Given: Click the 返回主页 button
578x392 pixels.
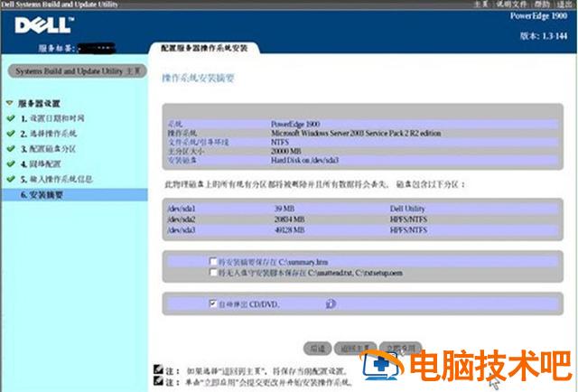Looking at the screenshot, I should pos(355,348).
